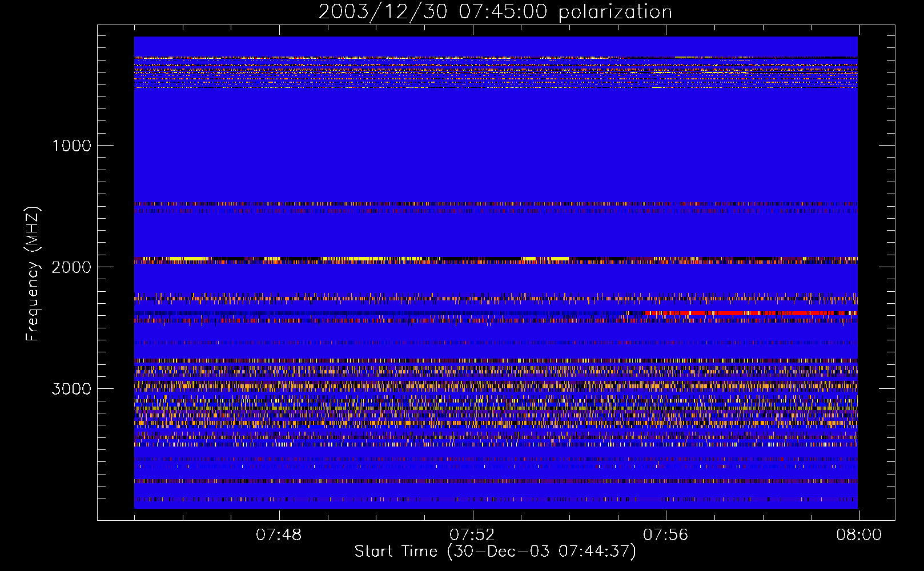Click the 1000 frequency tick label

pos(71,146)
